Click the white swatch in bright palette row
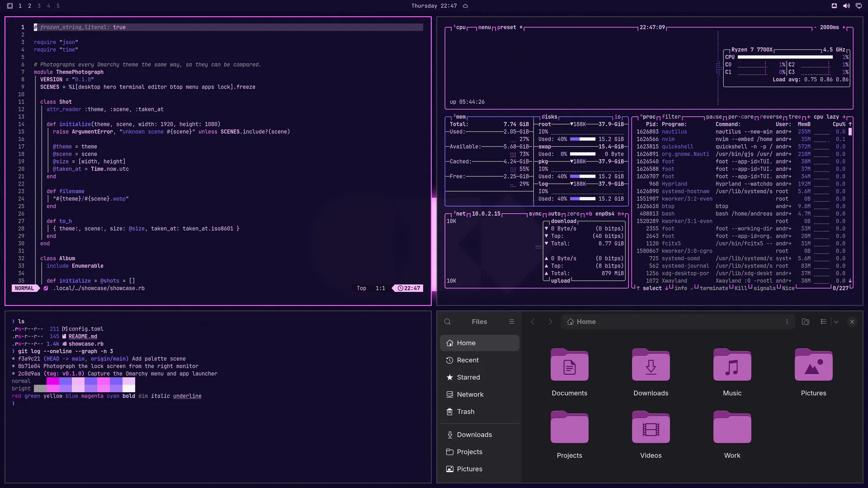The height and width of the screenshot is (488, 868). pos(129,389)
